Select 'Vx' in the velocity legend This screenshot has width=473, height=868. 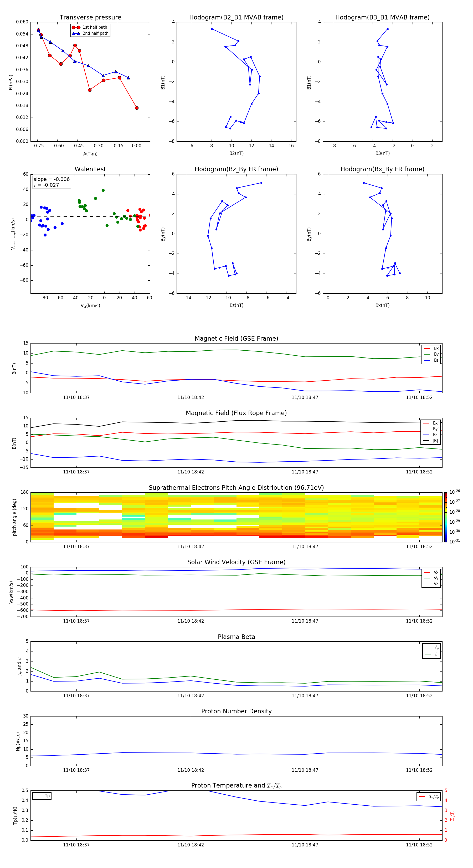431,572
